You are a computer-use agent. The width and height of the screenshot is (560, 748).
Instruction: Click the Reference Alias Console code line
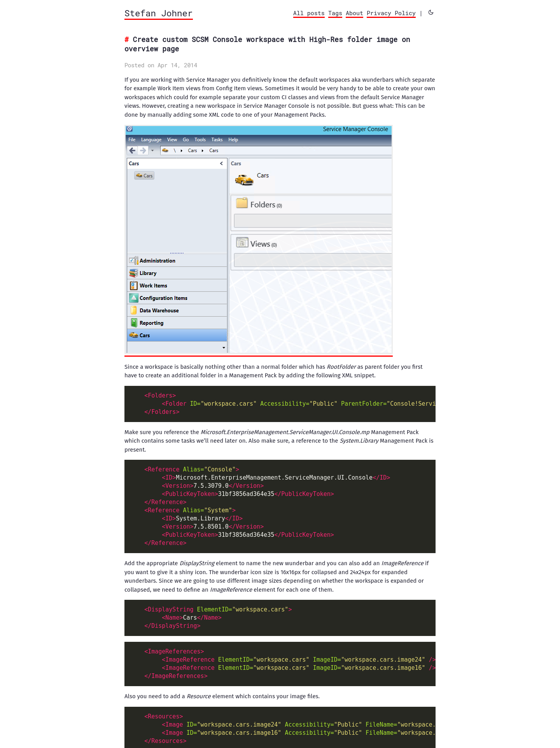(192, 469)
